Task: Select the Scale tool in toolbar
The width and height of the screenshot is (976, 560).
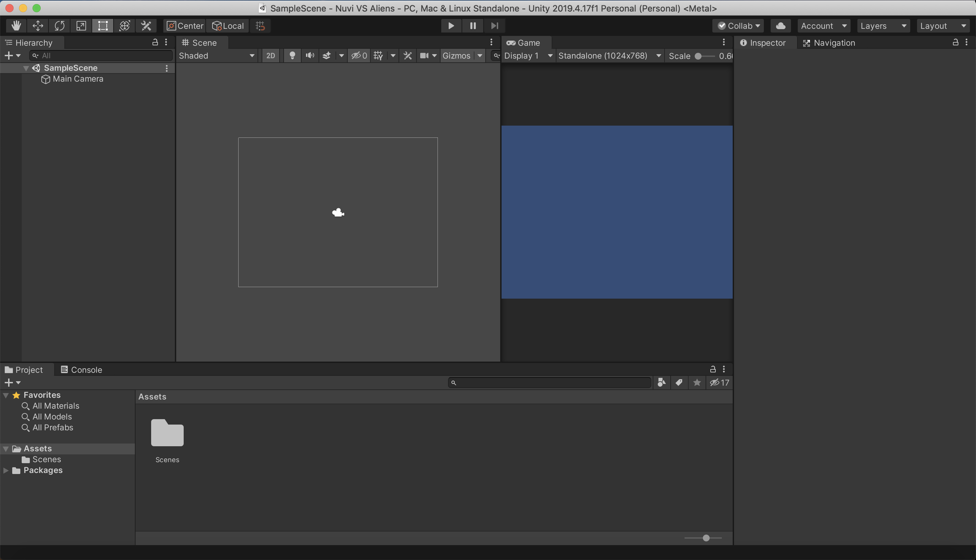Action: (80, 25)
